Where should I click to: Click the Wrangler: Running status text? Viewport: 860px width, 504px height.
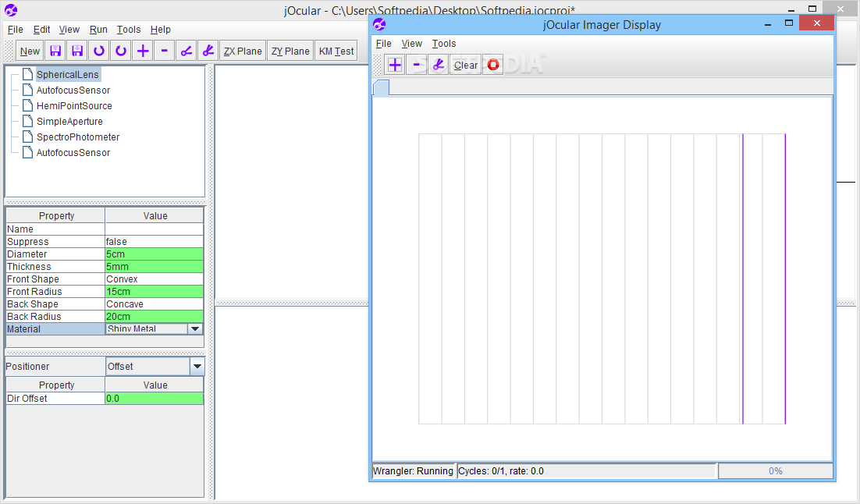pyautogui.click(x=413, y=471)
